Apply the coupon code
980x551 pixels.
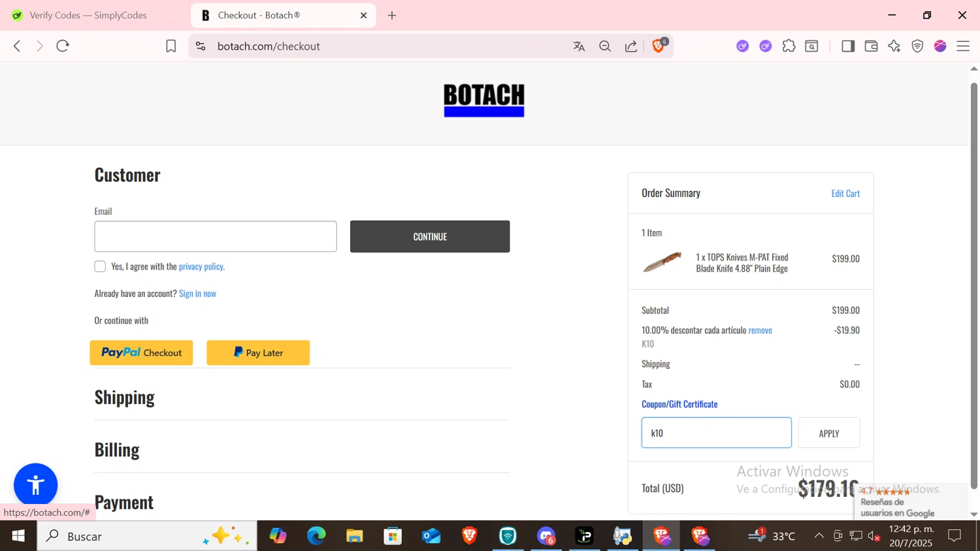(829, 433)
